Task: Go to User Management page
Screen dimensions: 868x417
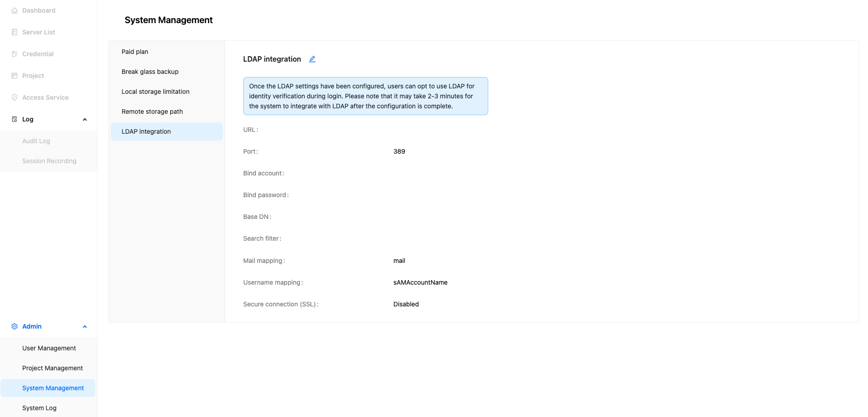Action: tap(49, 348)
